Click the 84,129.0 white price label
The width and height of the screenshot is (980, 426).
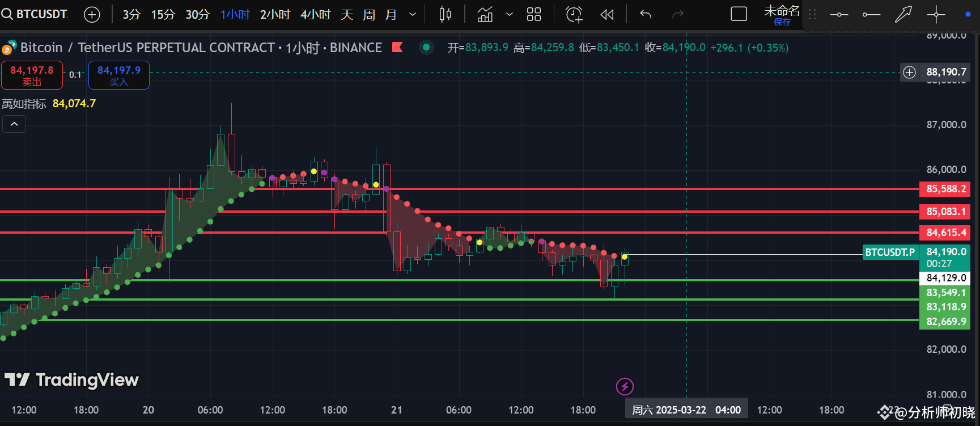tap(945, 278)
